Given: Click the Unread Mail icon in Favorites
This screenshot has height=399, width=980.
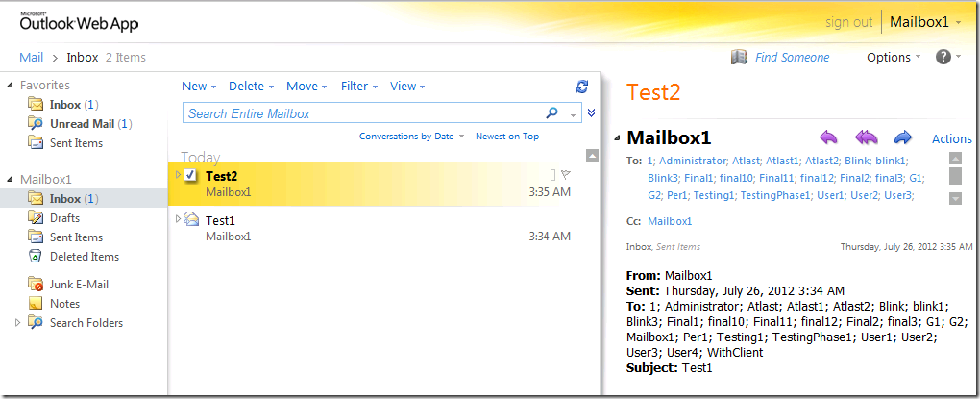Looking at the screenshot, I should point(35,124).
